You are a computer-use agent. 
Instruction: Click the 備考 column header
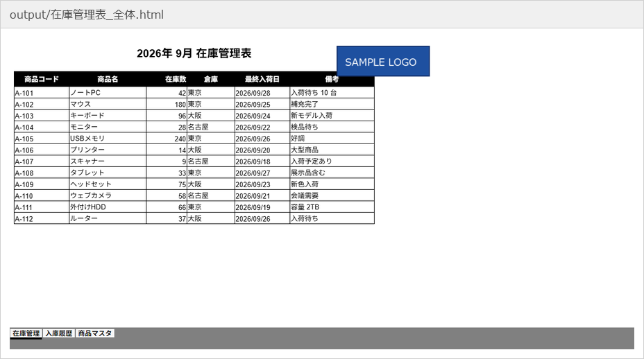pos(332,79)
